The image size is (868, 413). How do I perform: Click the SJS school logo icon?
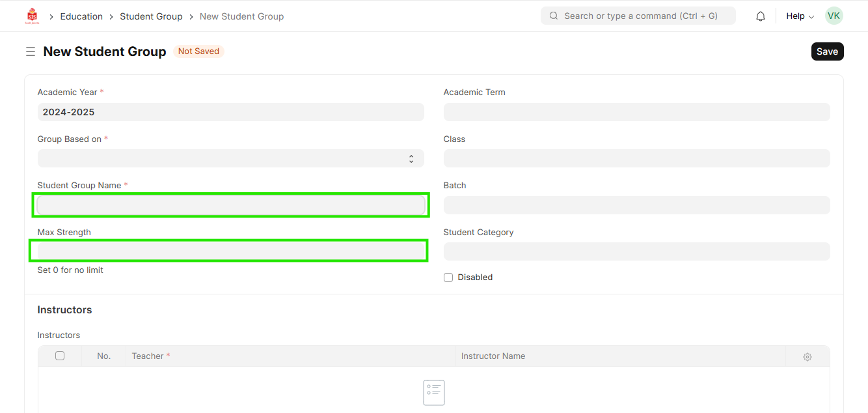pos(32,16)
